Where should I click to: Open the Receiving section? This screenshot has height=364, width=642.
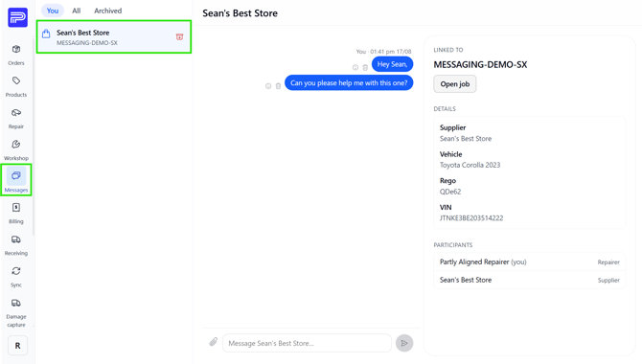(16, 245)
